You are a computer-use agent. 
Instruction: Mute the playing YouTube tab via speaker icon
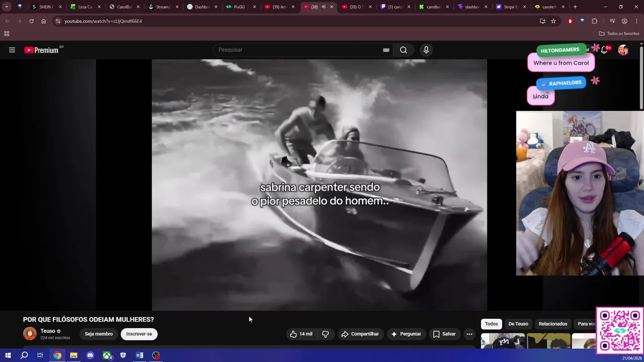click(324, 7)
